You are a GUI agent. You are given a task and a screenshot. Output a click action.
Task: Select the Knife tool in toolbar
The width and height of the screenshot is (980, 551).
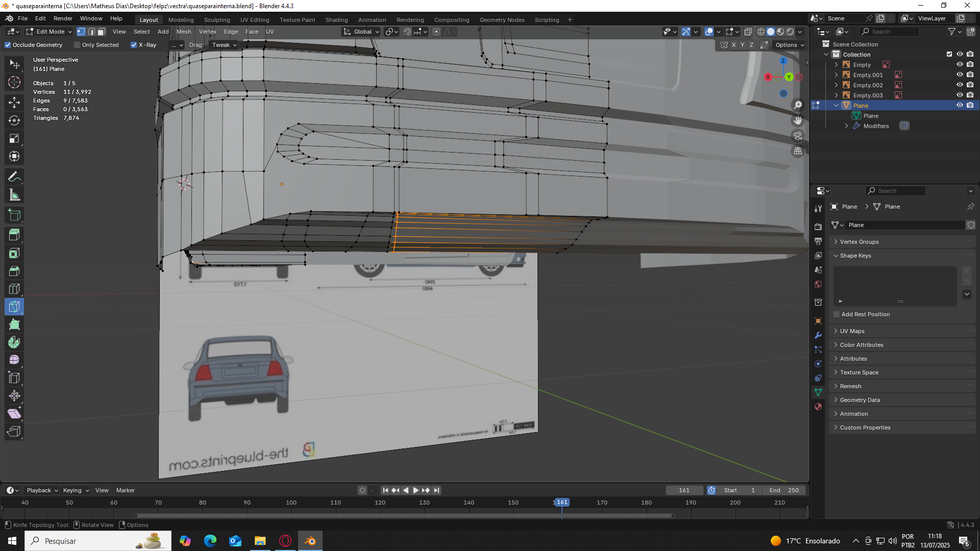(14, 307)
